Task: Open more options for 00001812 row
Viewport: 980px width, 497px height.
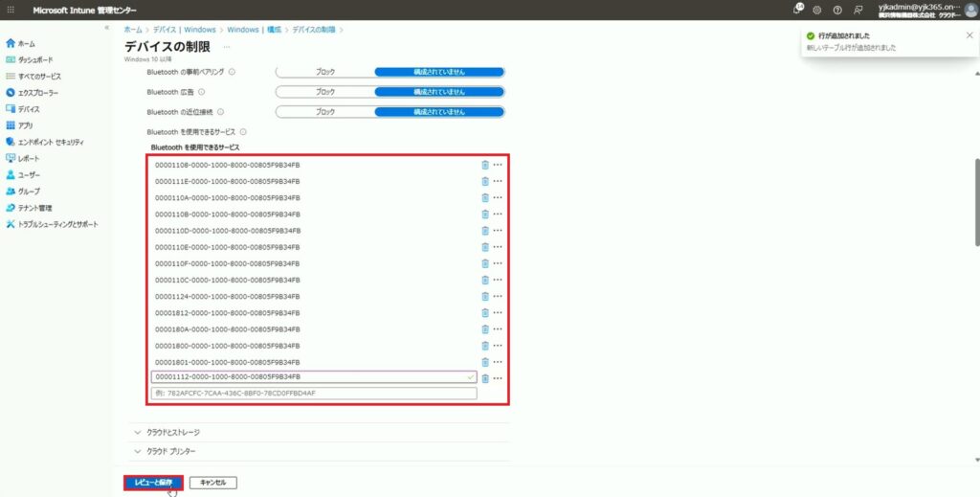Action: (x=498, y=312)
